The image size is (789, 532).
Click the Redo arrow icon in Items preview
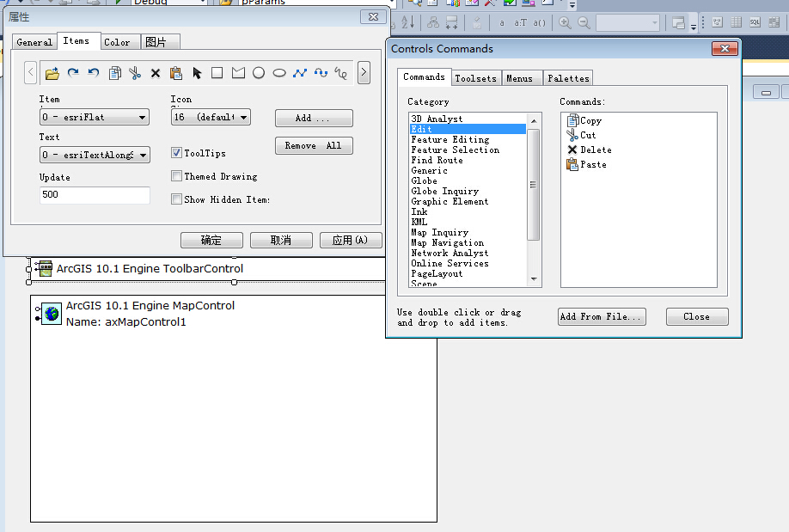(73, 73)
